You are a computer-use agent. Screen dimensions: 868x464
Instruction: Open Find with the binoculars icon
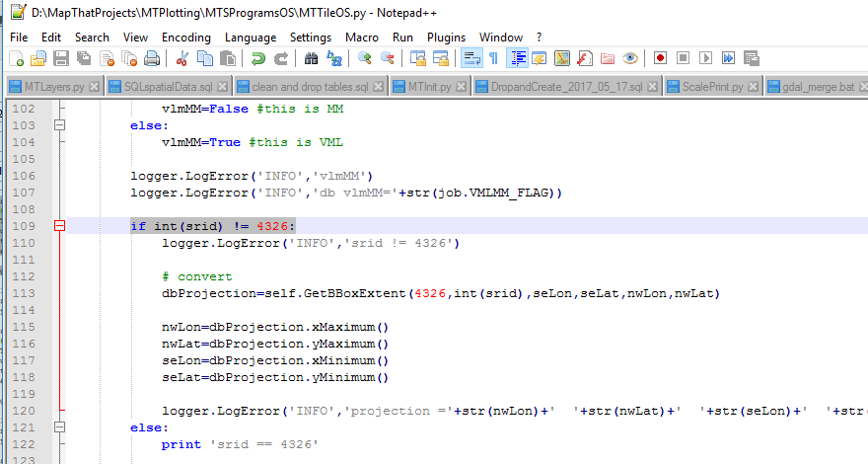[311, 58]
